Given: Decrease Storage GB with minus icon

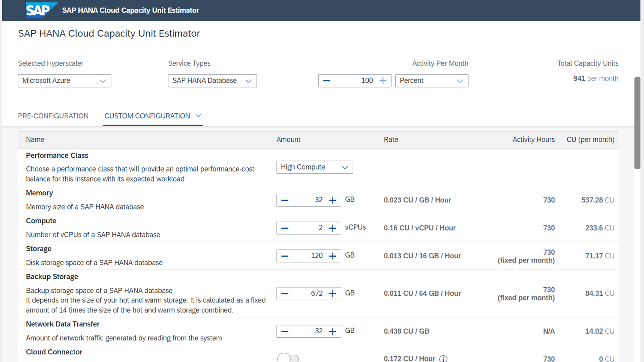Looking at the screenshot, I should pyautogui.click(x=285, y=256).
